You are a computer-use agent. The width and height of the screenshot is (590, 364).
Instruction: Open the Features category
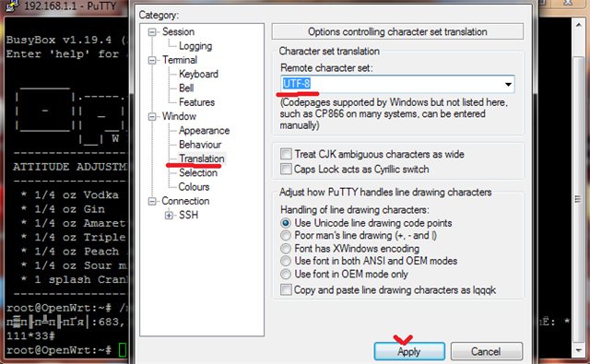(196, 102)
